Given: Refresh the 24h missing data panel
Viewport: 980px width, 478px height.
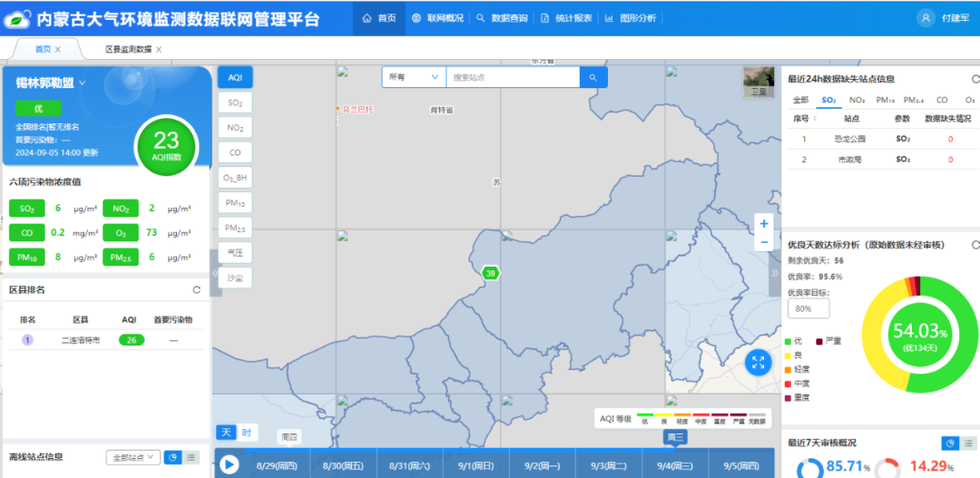Looking at the screenshot, I should coord(975,78).
